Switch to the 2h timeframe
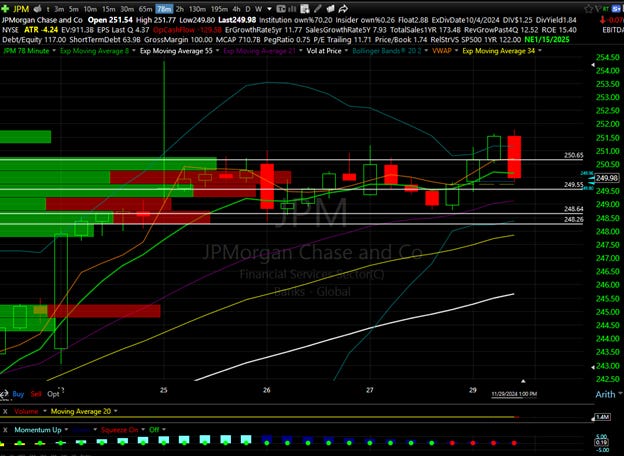The image size is (624, 456). coord(179,9)
